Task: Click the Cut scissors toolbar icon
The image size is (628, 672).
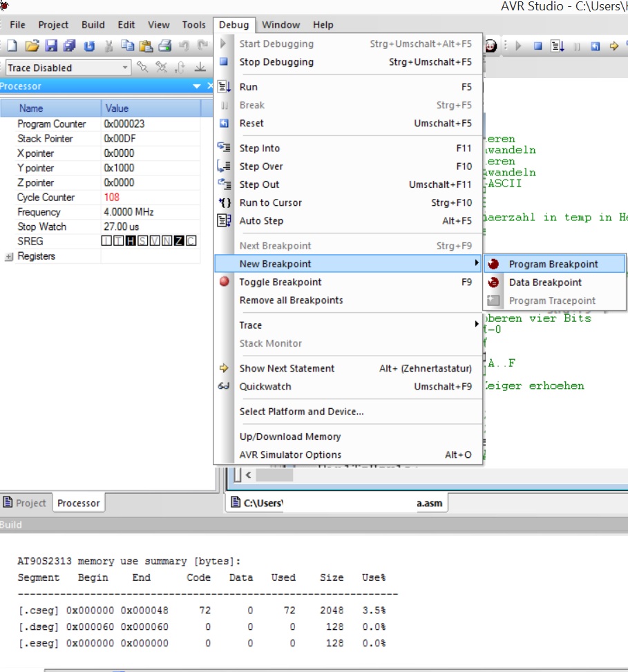Action: (108, 46)
